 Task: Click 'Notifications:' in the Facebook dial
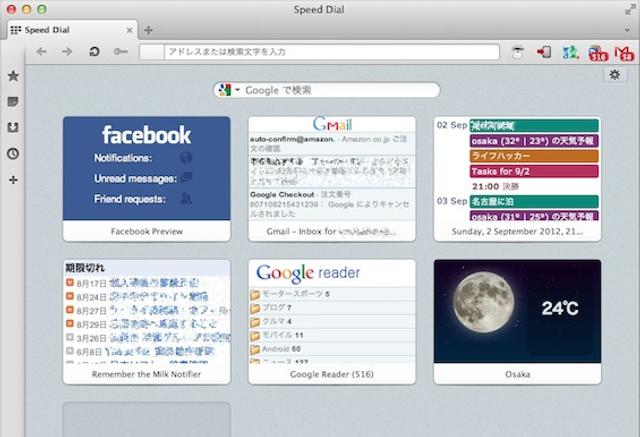(123, 158)
